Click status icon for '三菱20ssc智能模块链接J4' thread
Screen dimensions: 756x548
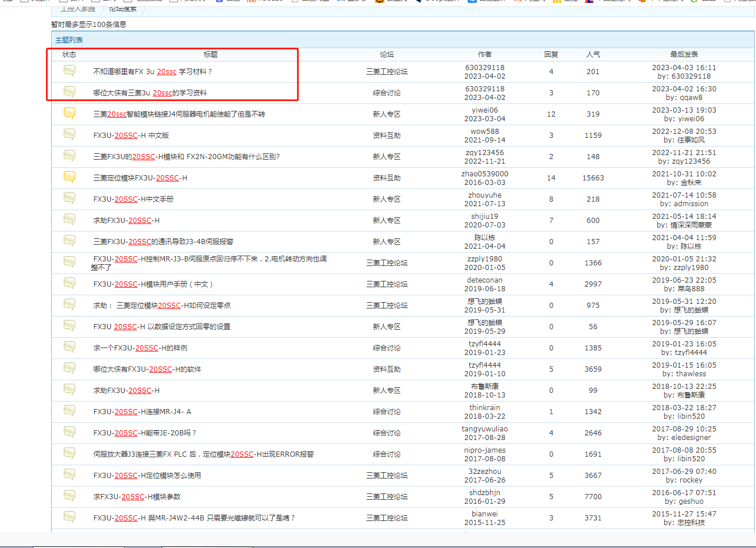tap(70, 113)
